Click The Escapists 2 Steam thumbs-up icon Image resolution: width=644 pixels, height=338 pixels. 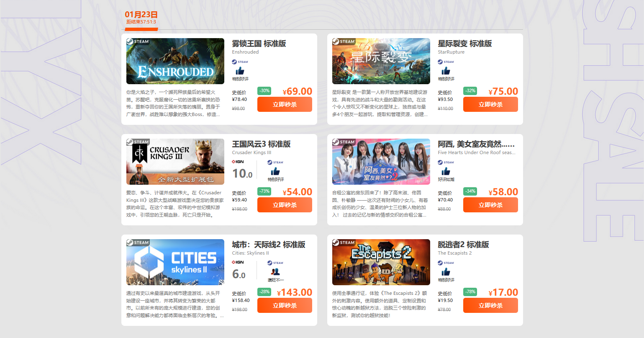click(446, 272)
